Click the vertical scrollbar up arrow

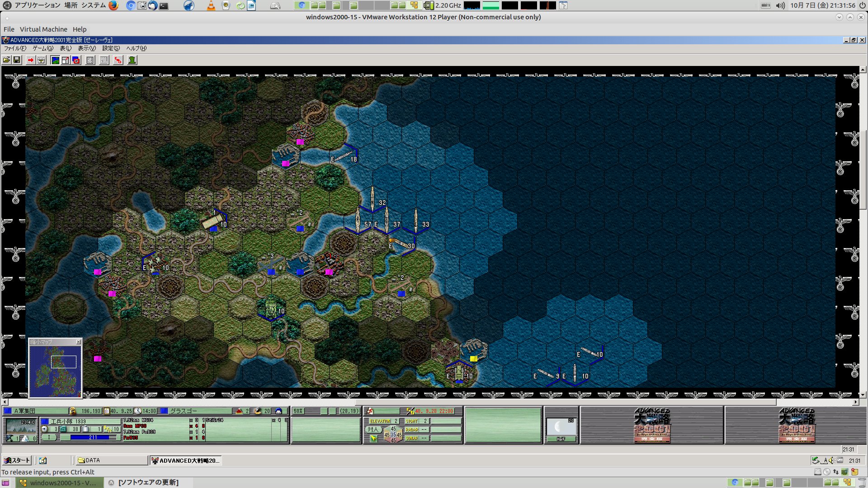(x=863, y=70)
